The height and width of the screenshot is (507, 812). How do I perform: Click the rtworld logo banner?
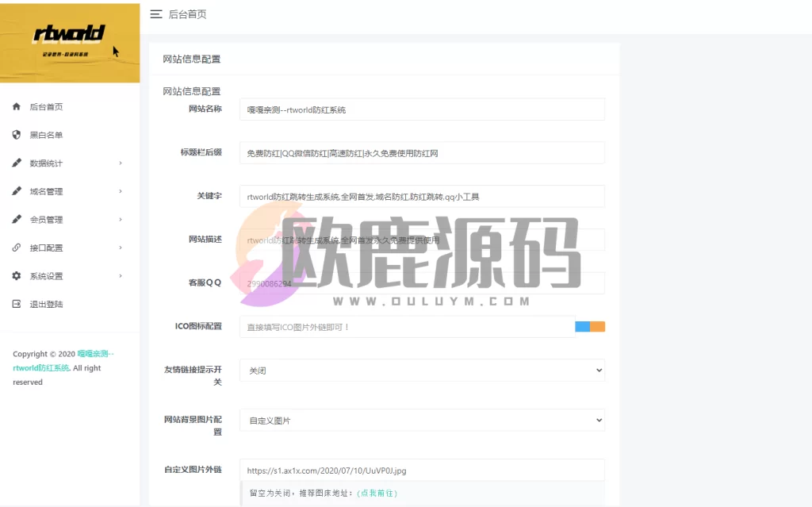70,43
